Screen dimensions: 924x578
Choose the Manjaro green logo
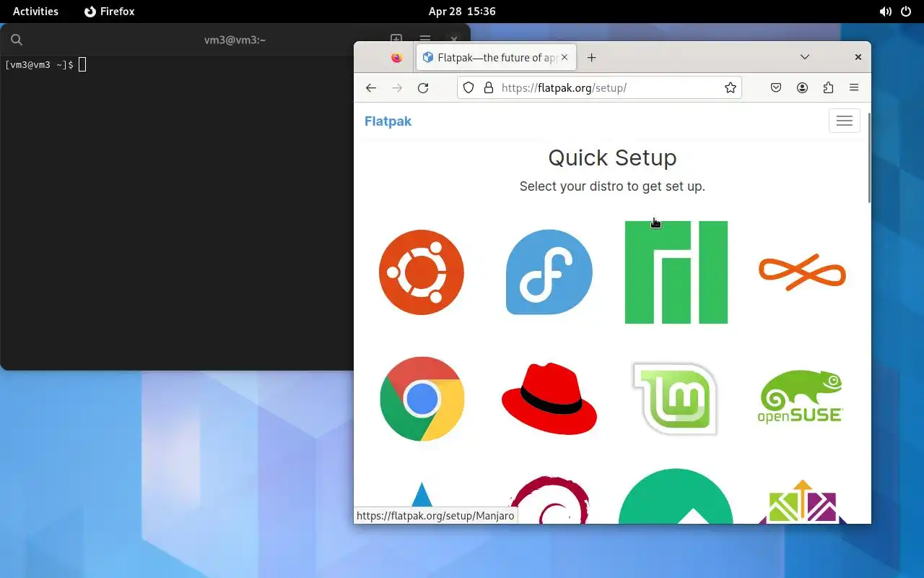(x=676, y=272)
